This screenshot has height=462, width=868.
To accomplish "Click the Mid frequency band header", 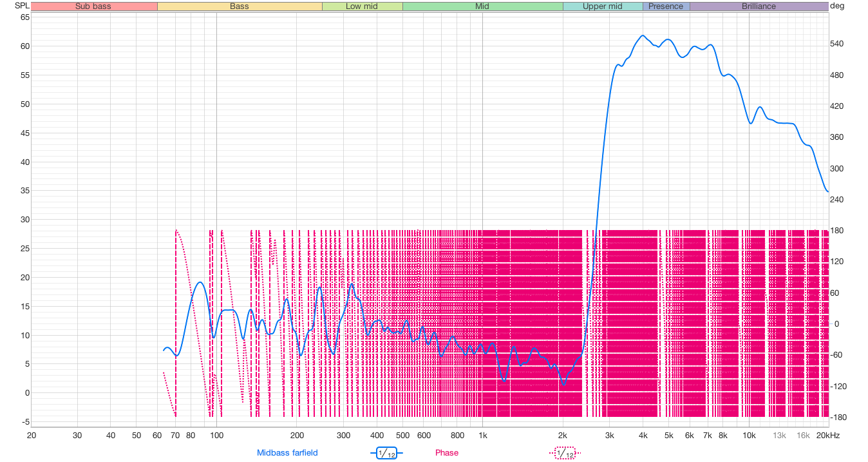I will [482, 6].
